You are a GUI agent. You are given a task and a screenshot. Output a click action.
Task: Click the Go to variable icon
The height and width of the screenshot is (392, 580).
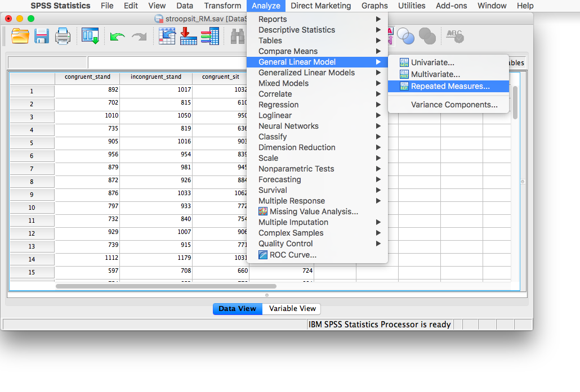[x=188, y=36]
